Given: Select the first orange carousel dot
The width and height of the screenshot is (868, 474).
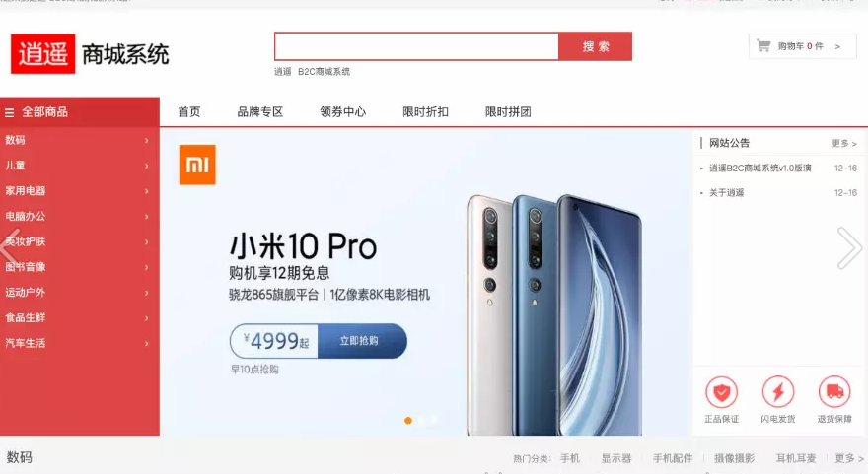Looking at the screenshot, I should click(x=408, y=421).
